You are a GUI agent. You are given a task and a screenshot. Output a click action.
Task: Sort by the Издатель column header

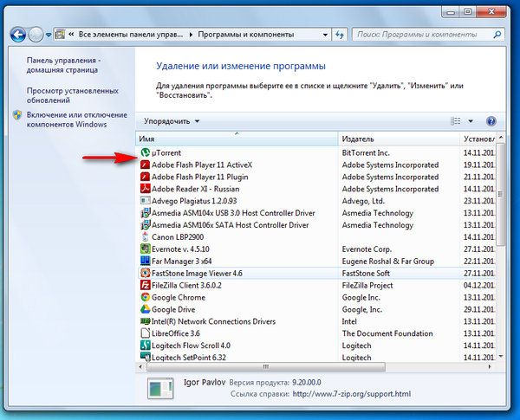click(399, 139)
